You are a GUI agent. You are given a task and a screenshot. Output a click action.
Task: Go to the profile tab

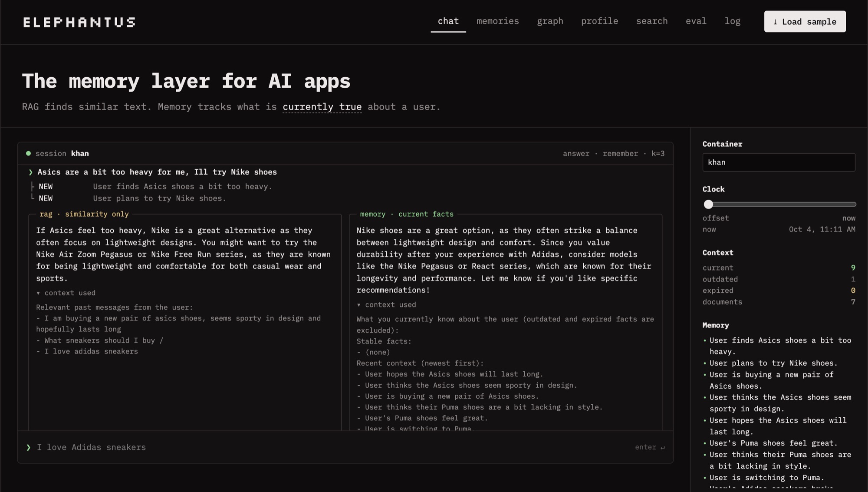click(x=599, y=21)
